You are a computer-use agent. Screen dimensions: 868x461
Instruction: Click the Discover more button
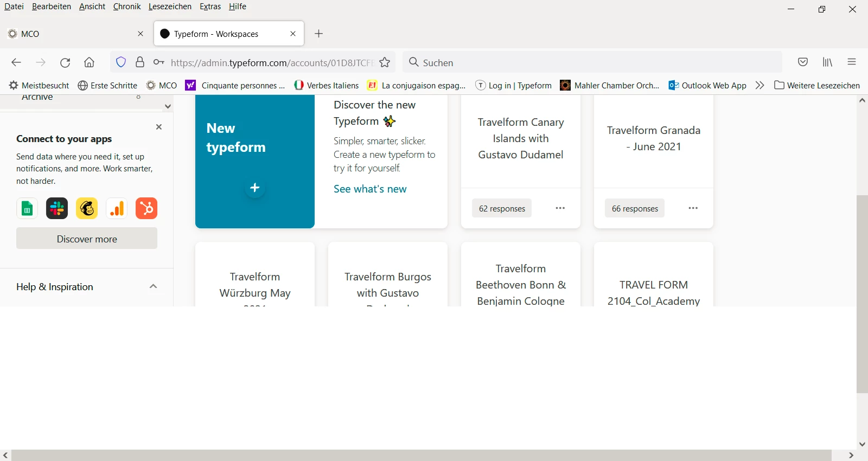(x=87, y=239)
